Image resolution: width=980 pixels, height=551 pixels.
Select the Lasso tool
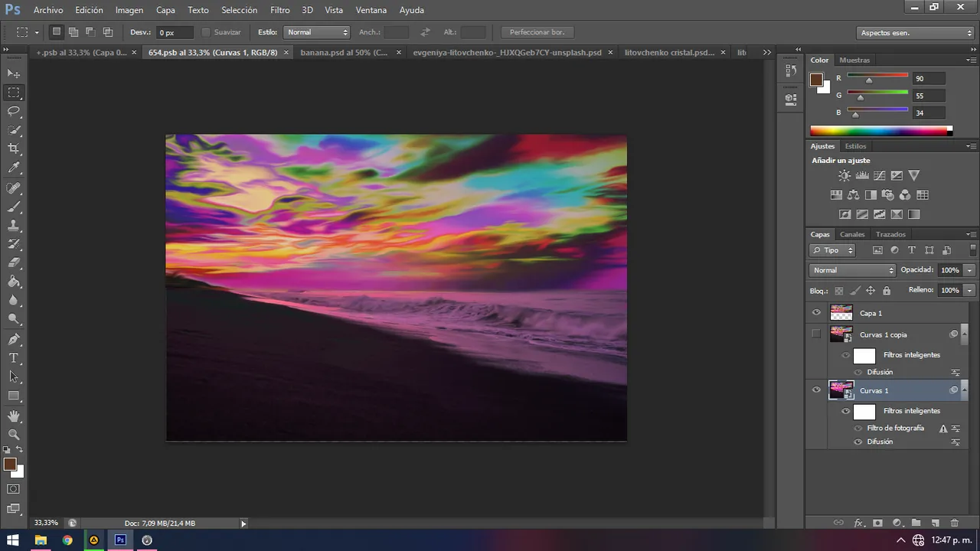pos(14,112)
